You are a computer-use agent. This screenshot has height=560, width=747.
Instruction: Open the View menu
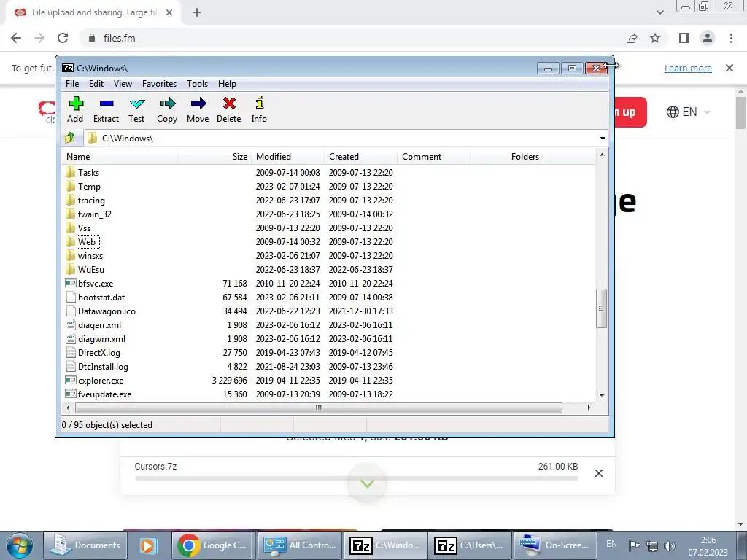tap(123, 84)
